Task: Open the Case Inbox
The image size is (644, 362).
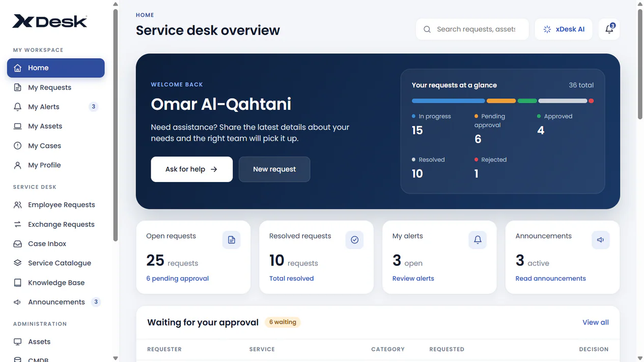Action: tap(56, 244)
